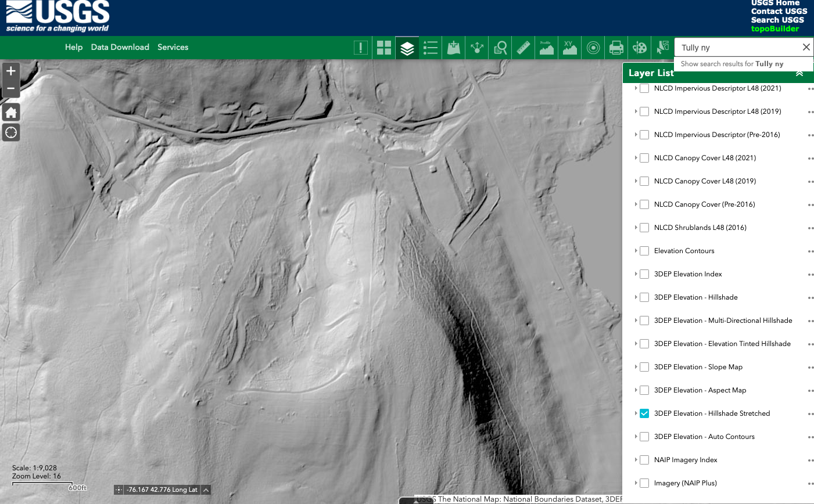Open the Basemap Gallery grid icon
The image size is (814, 504).
(x=384, y=48)
